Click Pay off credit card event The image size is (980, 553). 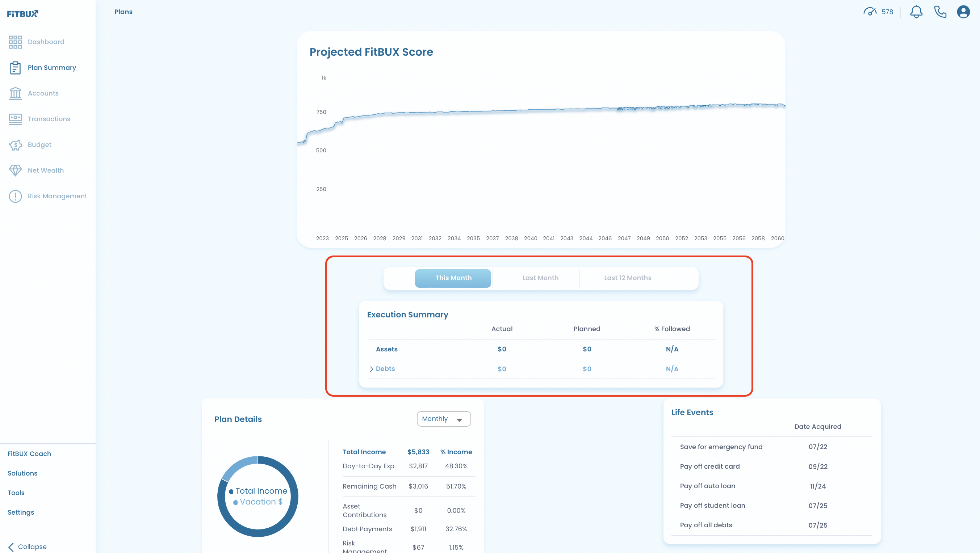tap(710, 467)
